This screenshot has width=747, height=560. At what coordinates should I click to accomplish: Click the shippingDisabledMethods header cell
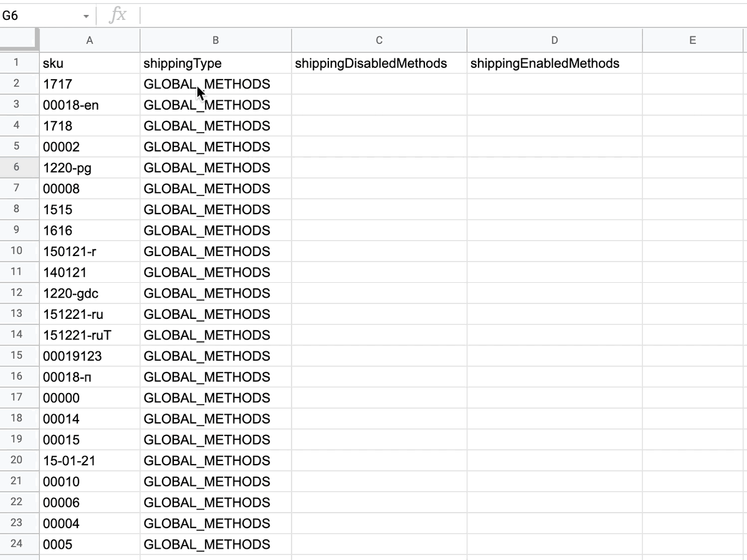379,64
